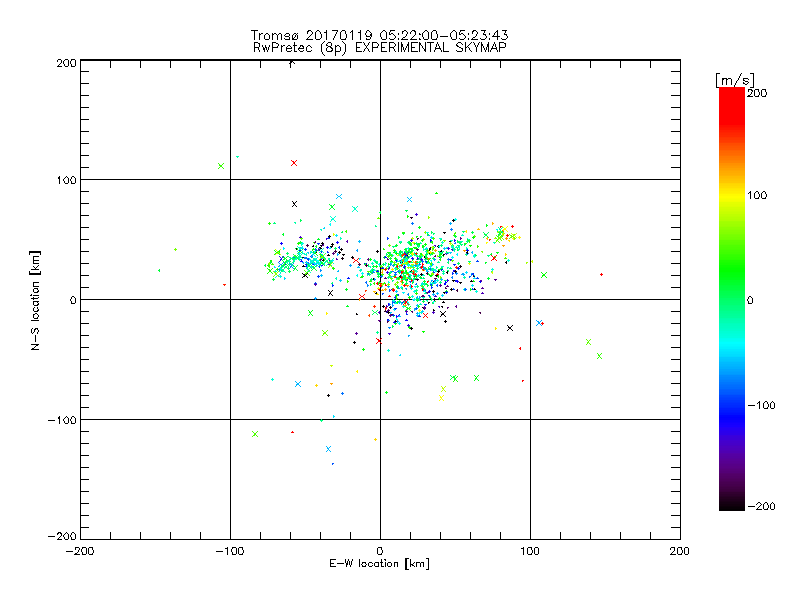Viewport: 800px width, 600px height.
Task: Select the y-axis tick label "0"
Action: [x=72, y=301]
